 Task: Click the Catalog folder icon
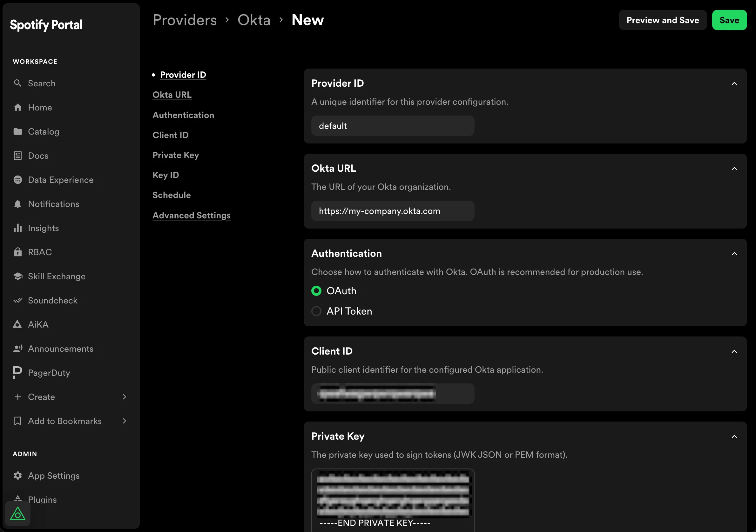click(x=18, y=132)
